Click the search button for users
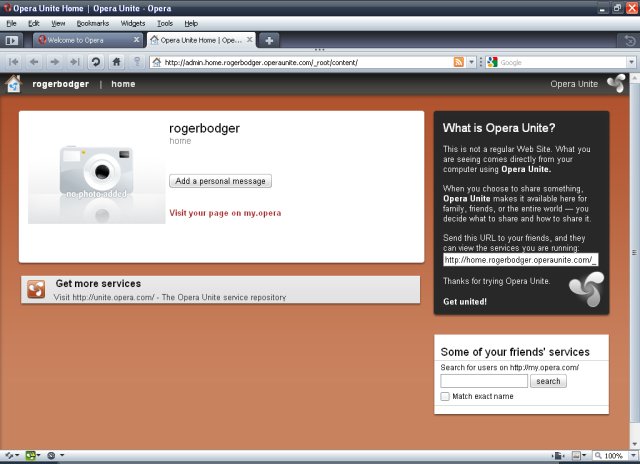The height and width of the screenshot is (464, 640). click(x=548, y=381)
